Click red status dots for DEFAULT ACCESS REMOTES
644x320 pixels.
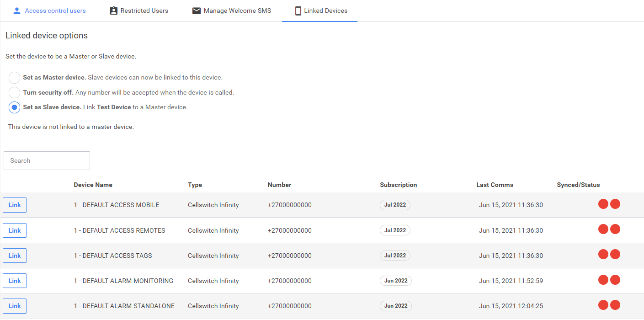[609, 229]
